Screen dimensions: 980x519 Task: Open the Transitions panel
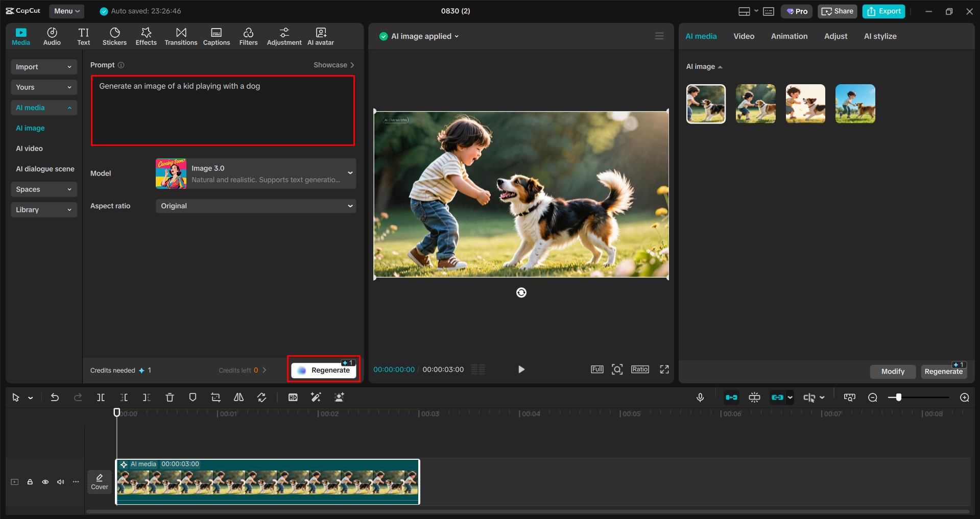click(181, 36)
